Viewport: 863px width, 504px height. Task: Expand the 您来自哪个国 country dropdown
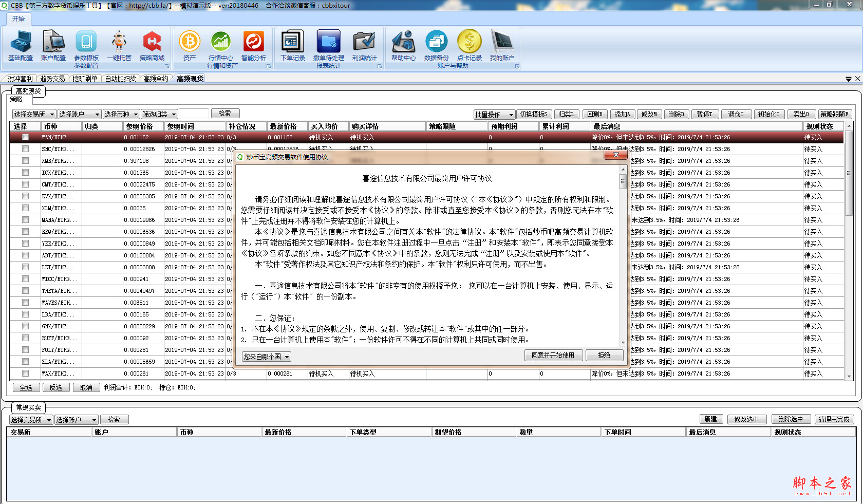pos(267,357)
